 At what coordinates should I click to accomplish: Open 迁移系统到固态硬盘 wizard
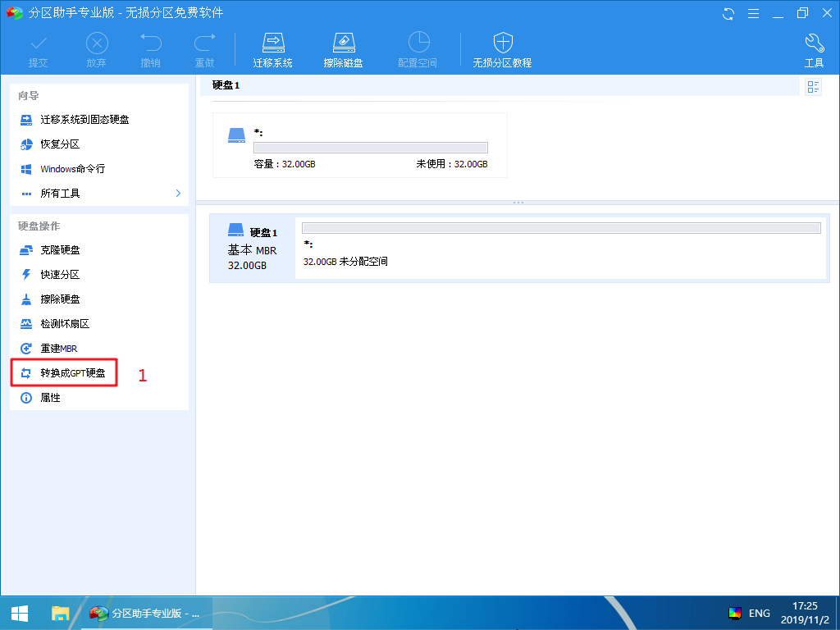tap(84, 120)
